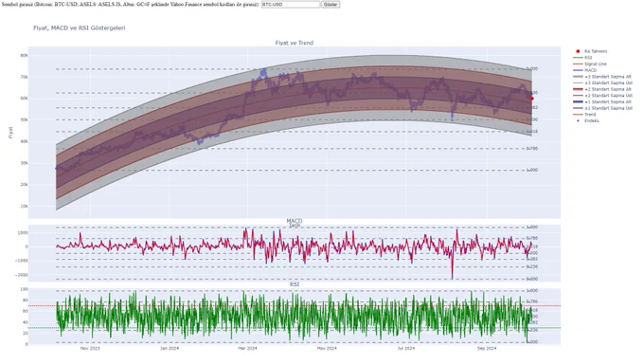
Task: Click the 80 tick on the RSI axis
Action: (x=26, y=300)
